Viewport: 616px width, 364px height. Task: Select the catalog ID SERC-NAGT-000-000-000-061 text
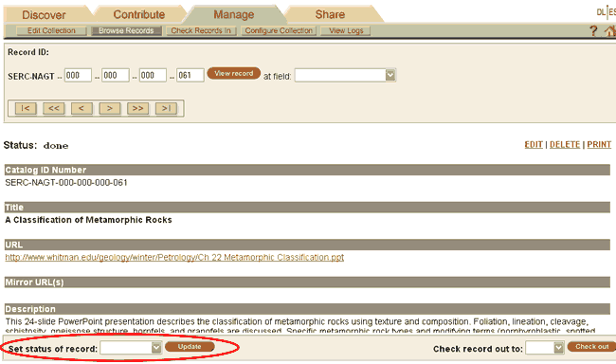(x=66, y=183)
